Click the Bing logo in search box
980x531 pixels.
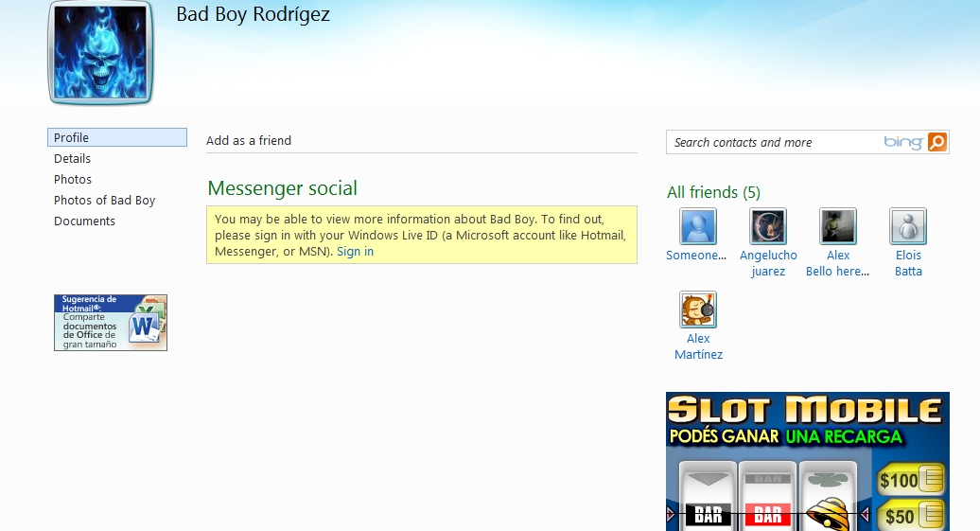[x=903, y=142]
